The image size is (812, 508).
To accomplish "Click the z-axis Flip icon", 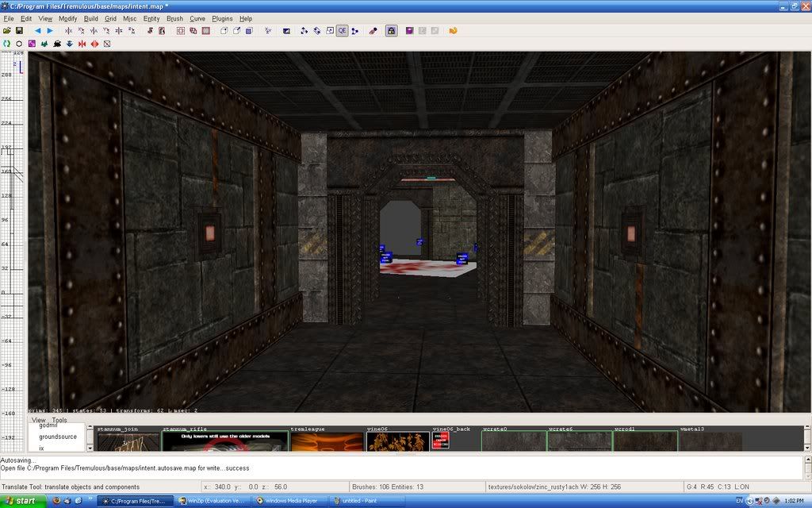I will pos(119,31).
